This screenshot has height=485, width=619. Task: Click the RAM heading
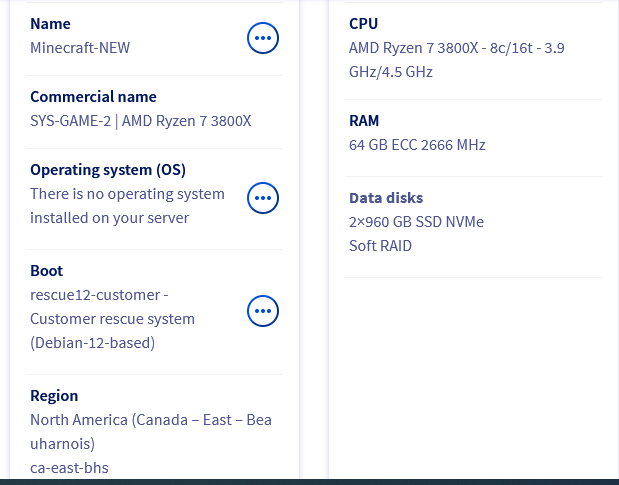point(364,121)
